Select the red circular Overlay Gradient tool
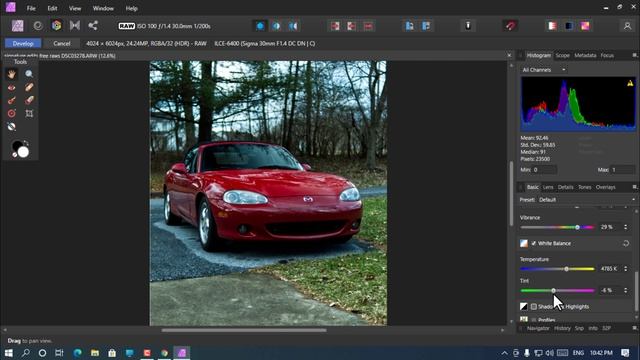The width and height of the screenshot is (640, 360). click(x=11, y=113)
